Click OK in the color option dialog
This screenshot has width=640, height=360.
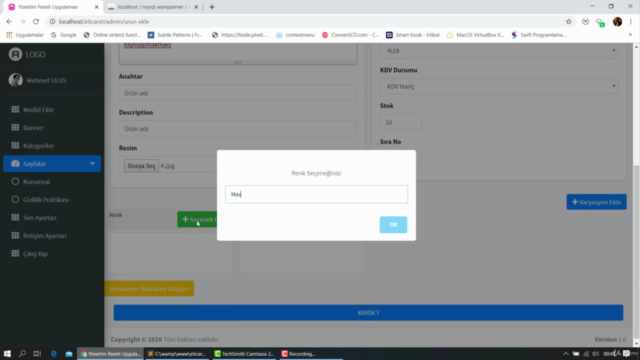393,224
